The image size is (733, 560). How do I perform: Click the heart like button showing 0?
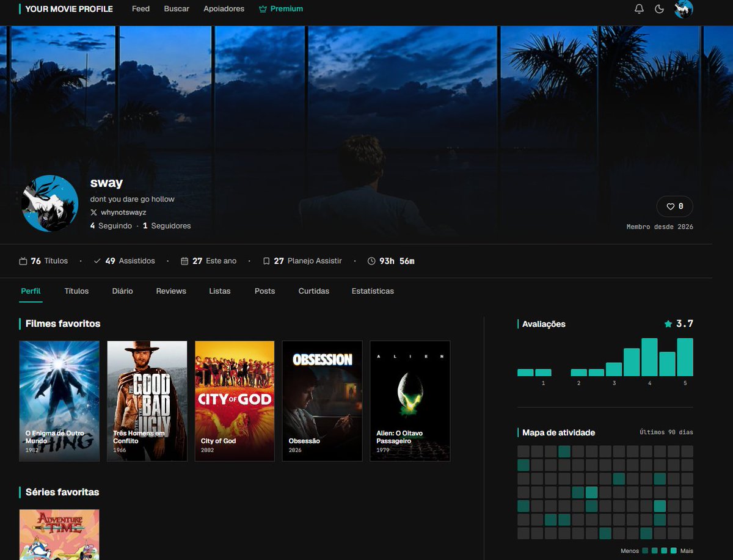coord(674,206)
